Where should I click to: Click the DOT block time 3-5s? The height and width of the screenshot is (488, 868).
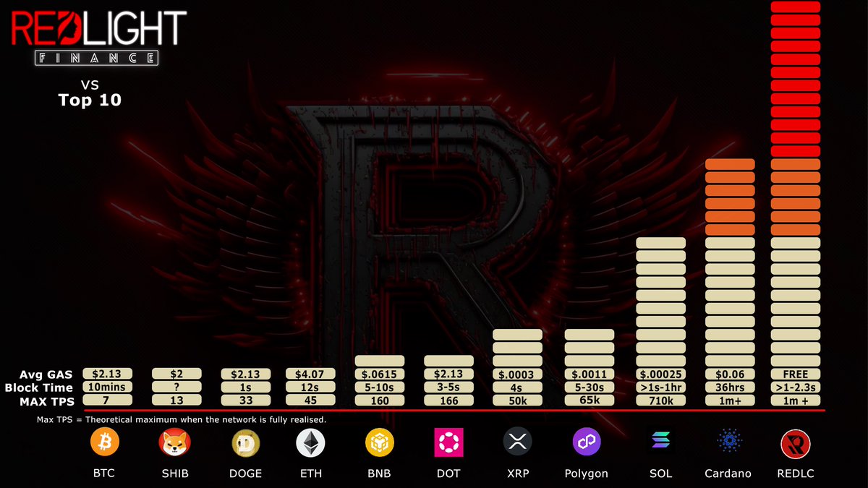pos(448,387)
